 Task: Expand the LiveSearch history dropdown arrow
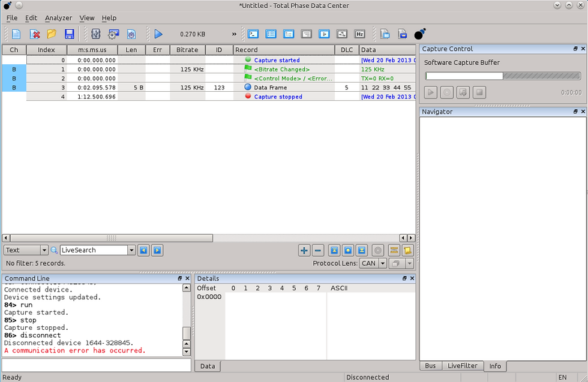(131, 250)
